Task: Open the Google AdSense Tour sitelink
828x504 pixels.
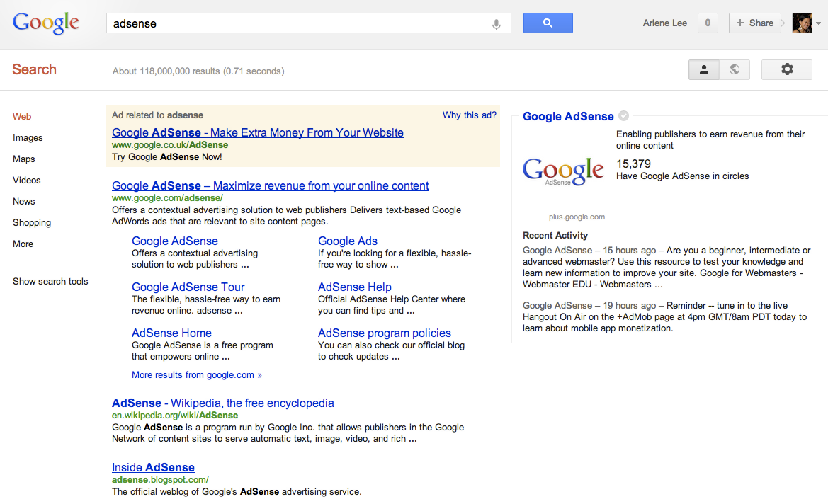Action: 188,287
